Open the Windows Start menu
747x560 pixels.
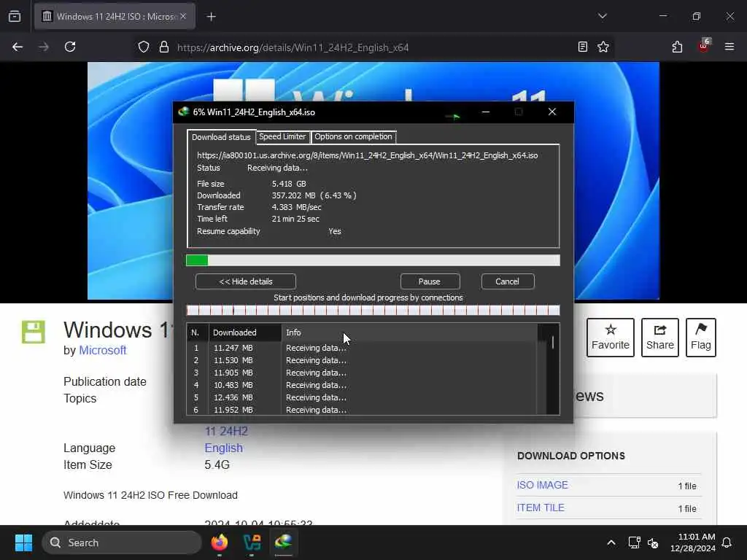coord(23,542)
